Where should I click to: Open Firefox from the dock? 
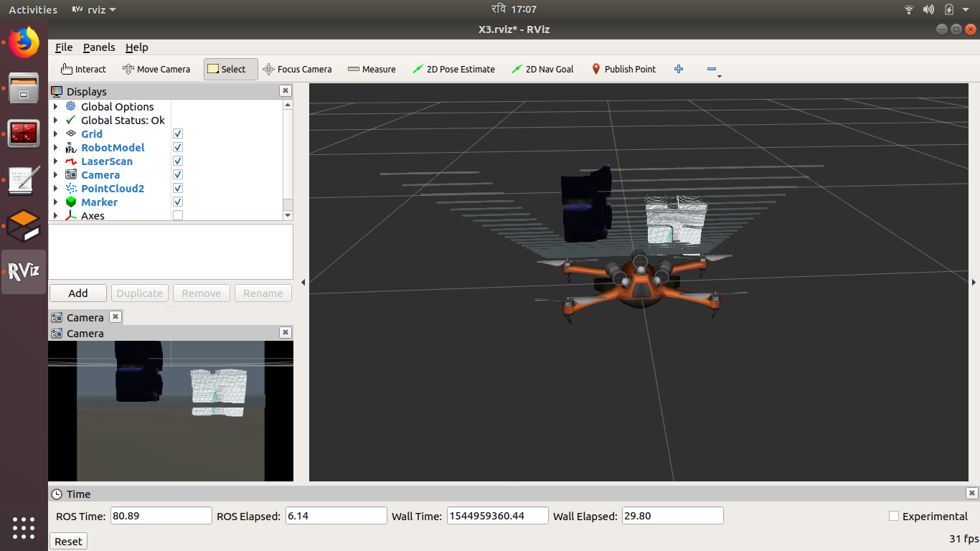point(24,43)
